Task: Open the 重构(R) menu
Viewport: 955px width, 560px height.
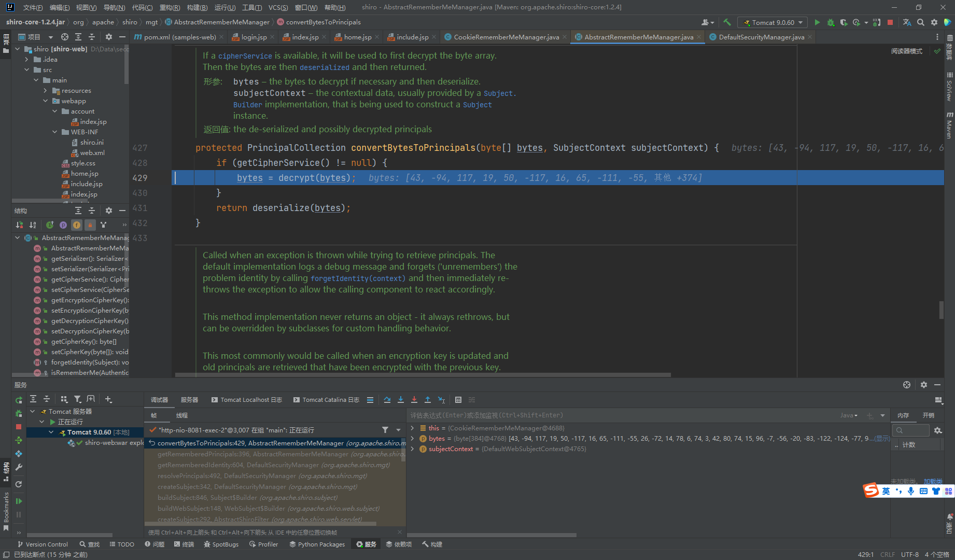Action: (x=170, y=7)
